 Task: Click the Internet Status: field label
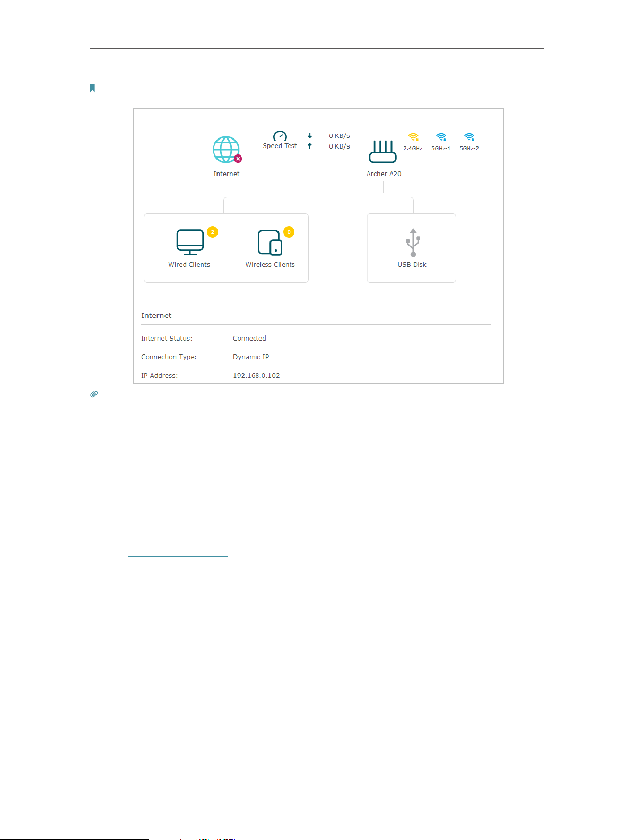pyautogui.click(x=167, y=339)
